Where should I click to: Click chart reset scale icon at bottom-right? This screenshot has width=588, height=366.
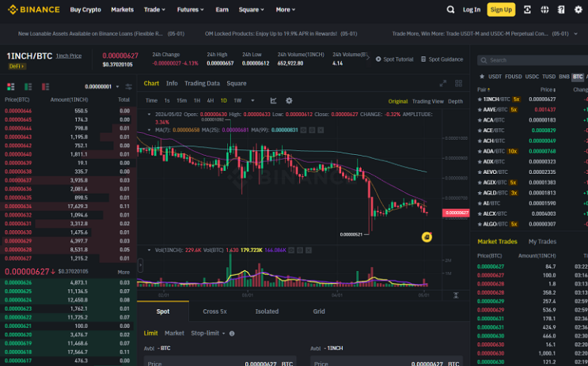click(x=456, y=296)
